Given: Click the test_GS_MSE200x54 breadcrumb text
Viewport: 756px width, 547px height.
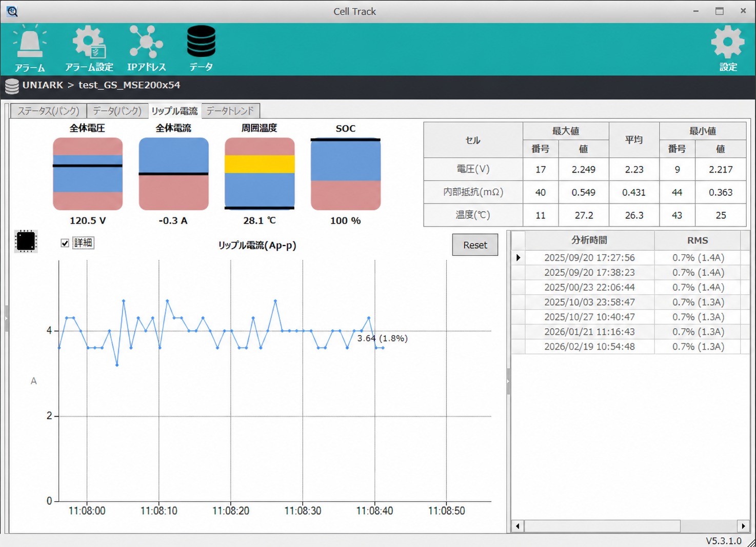Looking at the screenshot, I should (129, 85).
